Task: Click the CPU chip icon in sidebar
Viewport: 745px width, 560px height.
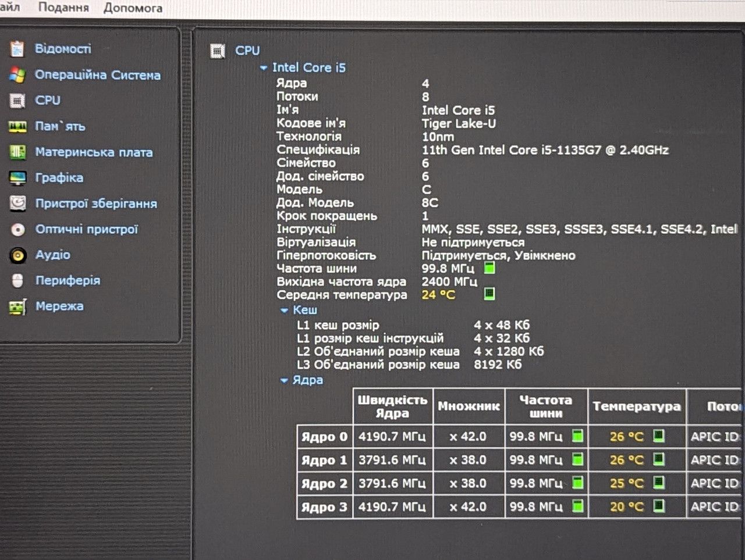Action: point(17,101)
